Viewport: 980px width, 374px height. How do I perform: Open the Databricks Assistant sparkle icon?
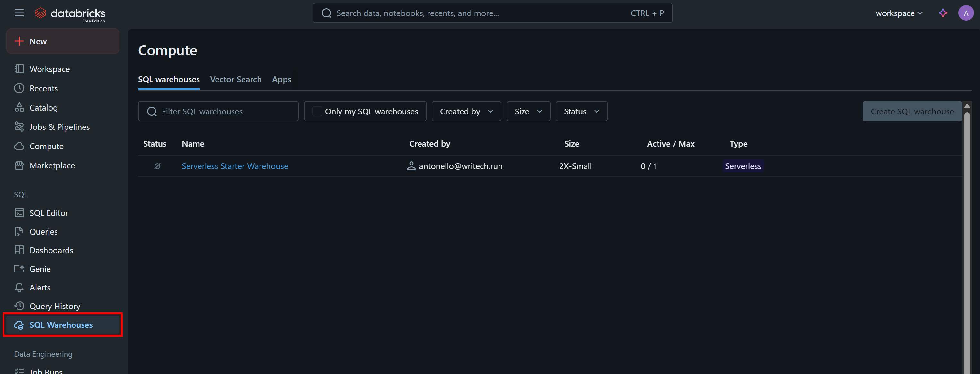click(x=943, y=13)
